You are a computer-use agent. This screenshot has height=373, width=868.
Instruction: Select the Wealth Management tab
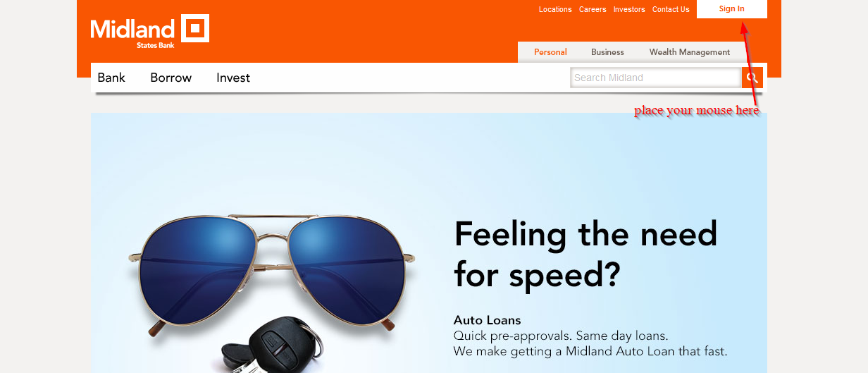pos(690,52)
